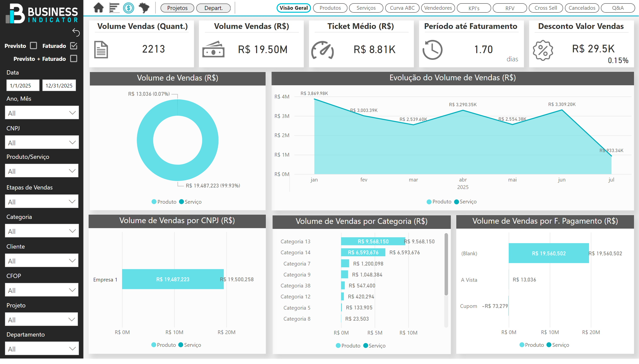Click the back arrow under the logo
This screenshot has width=639, height=364.
click(x=76, y=32)
